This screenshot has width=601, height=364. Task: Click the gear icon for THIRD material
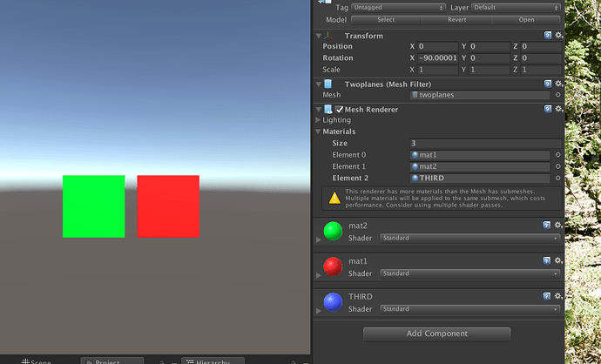(558, 296)
